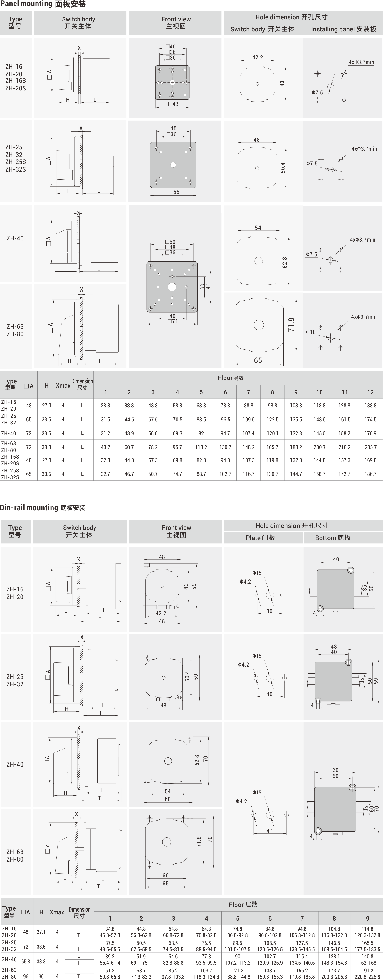Select the cell value '235.7'
The image size is (383, 980).
(x=370, y=447)
